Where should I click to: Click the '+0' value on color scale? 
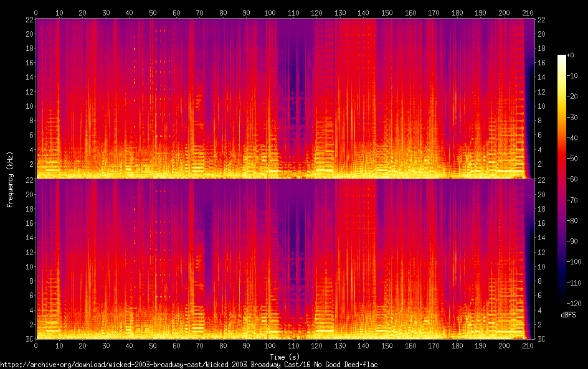coord(570,55)
